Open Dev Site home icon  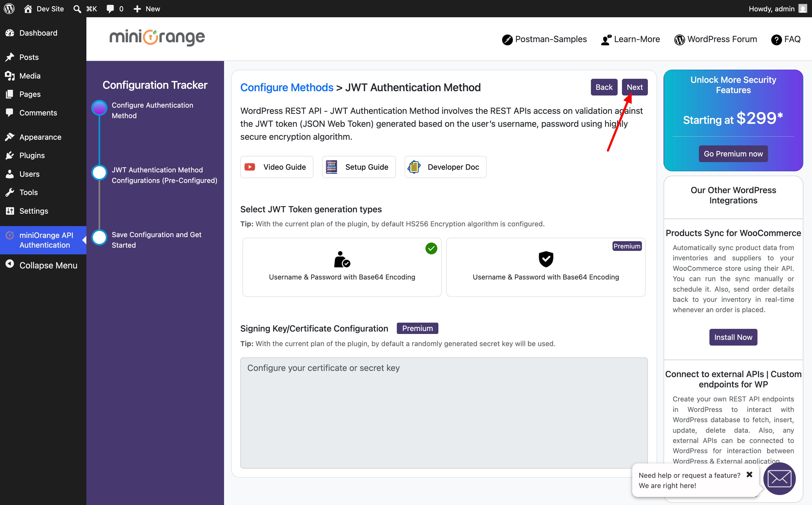(28, 9)
